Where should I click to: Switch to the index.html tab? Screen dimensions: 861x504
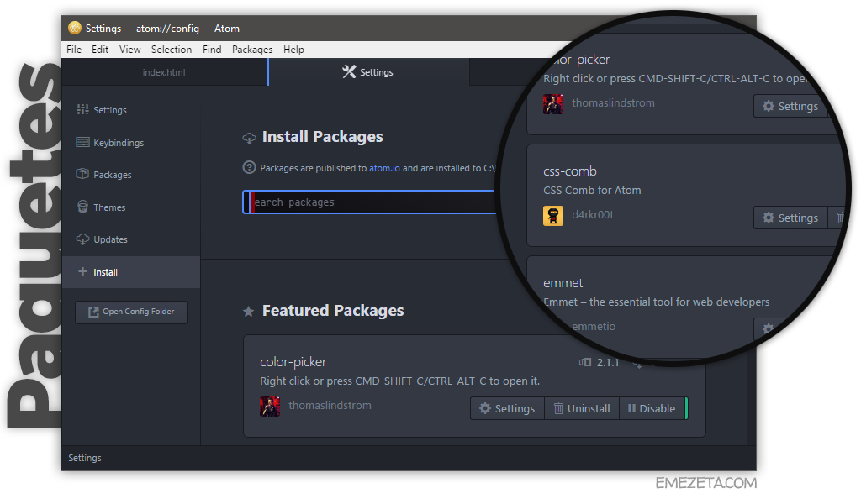164,72
